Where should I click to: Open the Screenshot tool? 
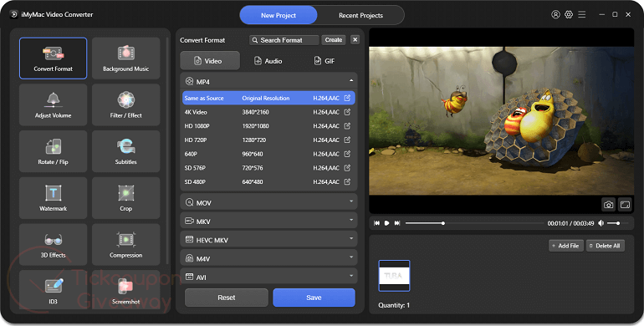tap(125, 290)
